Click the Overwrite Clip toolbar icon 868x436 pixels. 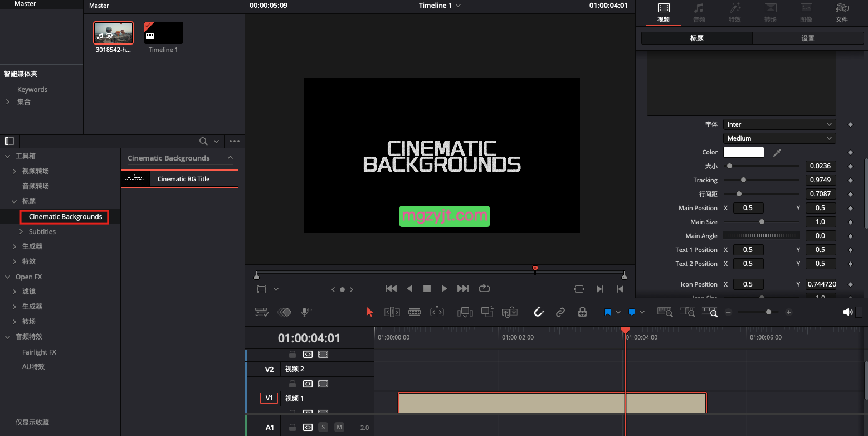tap(487, 312)
